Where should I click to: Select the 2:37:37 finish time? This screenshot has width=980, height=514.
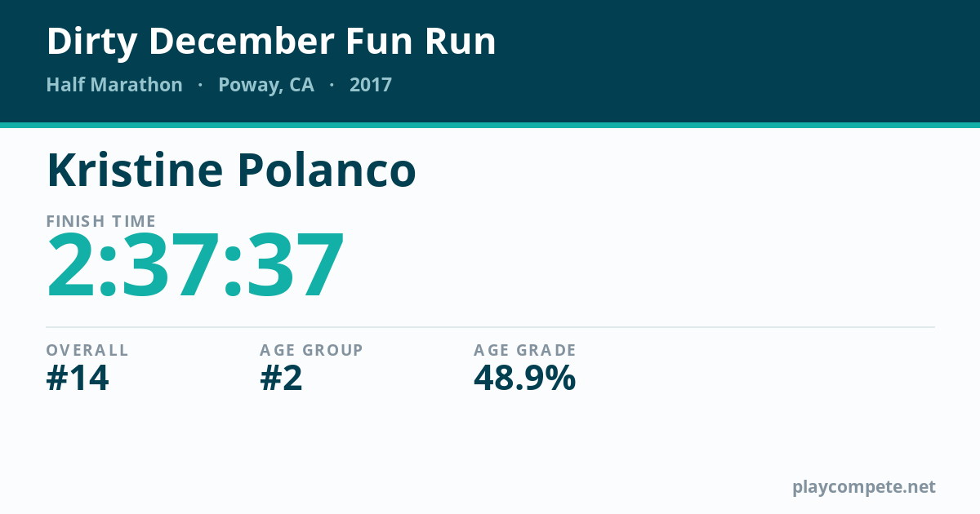(196, 266)
